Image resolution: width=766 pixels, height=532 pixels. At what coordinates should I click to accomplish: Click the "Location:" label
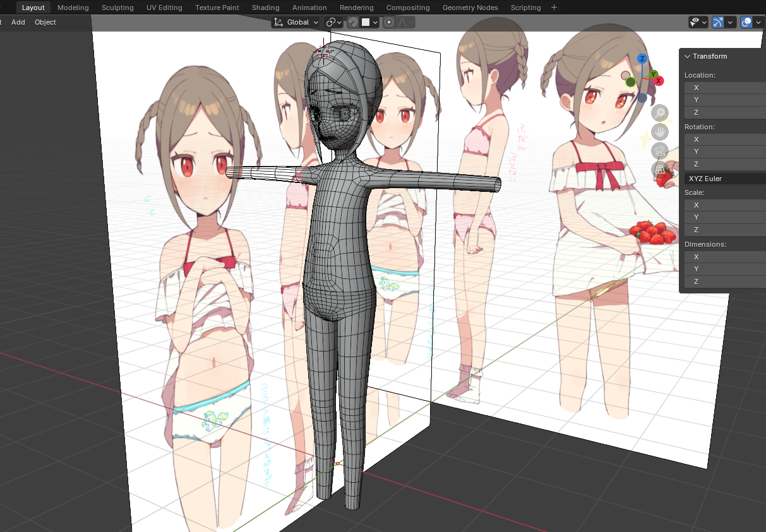[x=700, y=75]
